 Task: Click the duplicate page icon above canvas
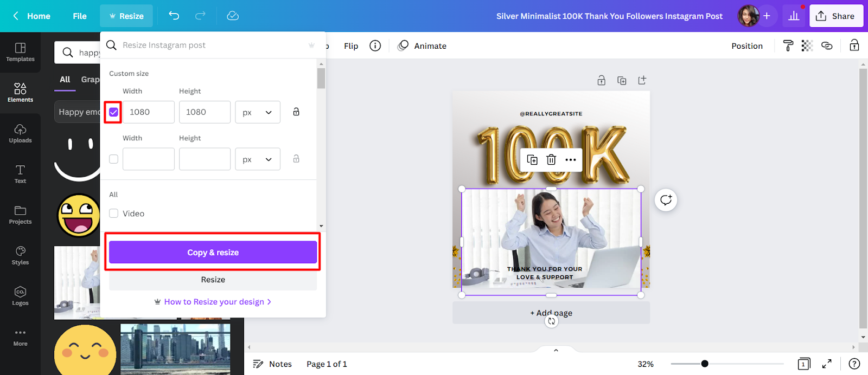point(622,80)
